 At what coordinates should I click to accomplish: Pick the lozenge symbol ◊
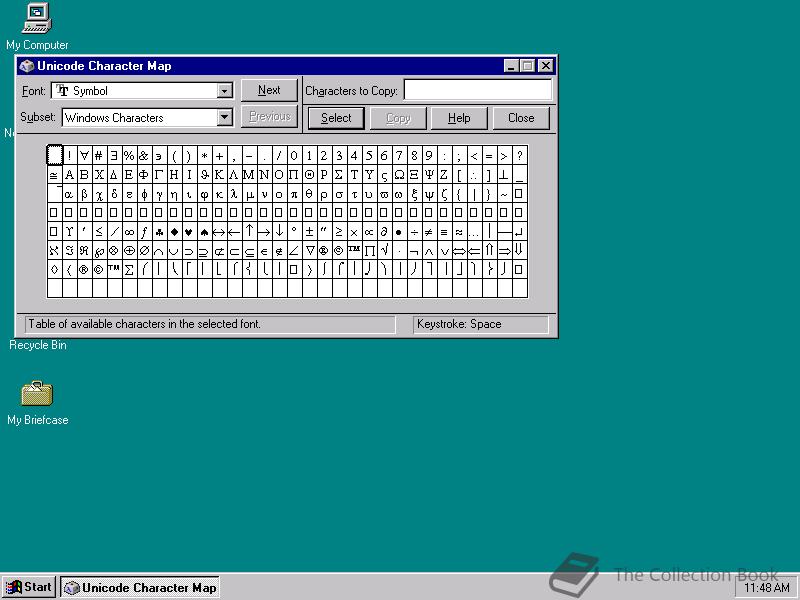(54, 270)
